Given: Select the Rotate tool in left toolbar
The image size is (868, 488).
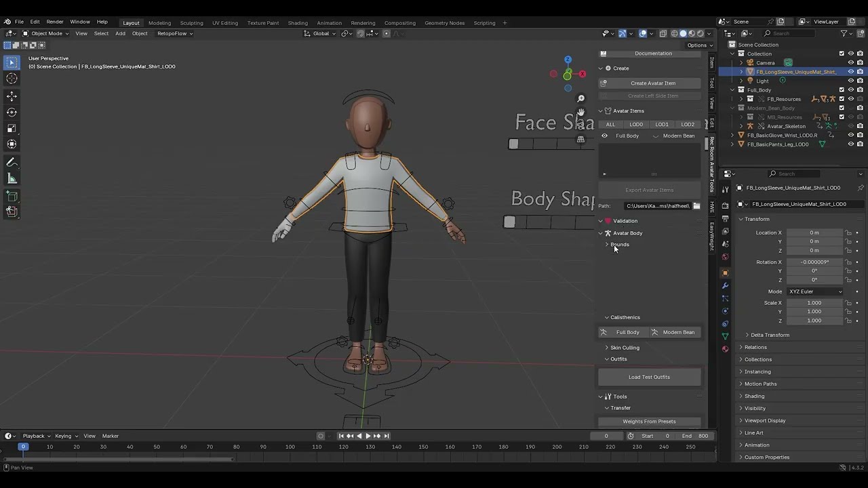Looking at the screenshot, I should (x=12, y=112).
